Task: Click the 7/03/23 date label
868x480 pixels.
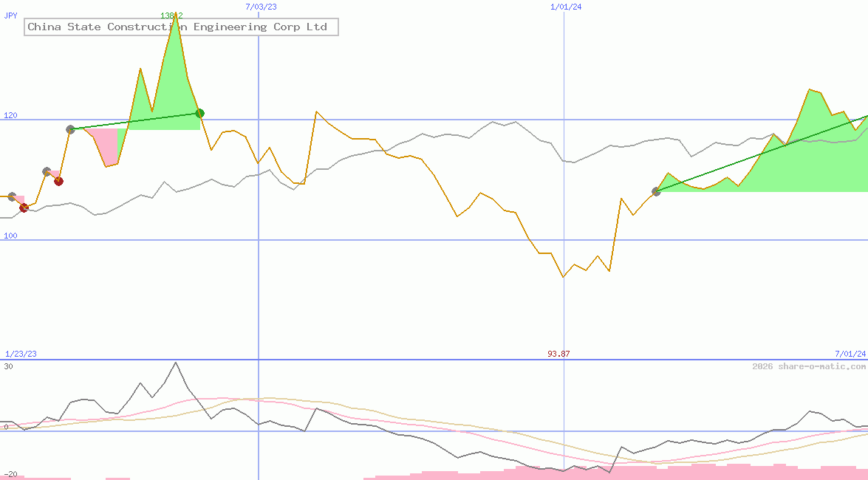Action: [261, 7]
